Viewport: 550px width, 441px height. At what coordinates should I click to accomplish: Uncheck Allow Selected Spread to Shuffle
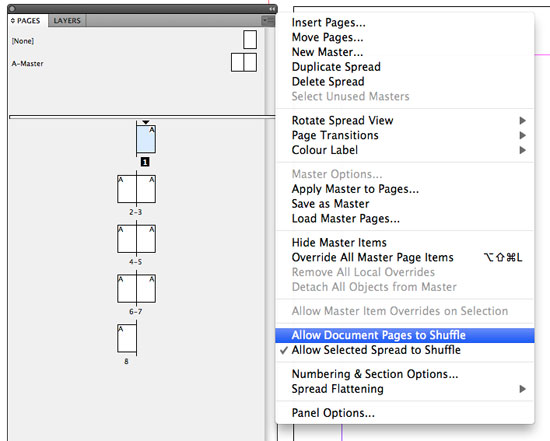[x=405, y=350]
